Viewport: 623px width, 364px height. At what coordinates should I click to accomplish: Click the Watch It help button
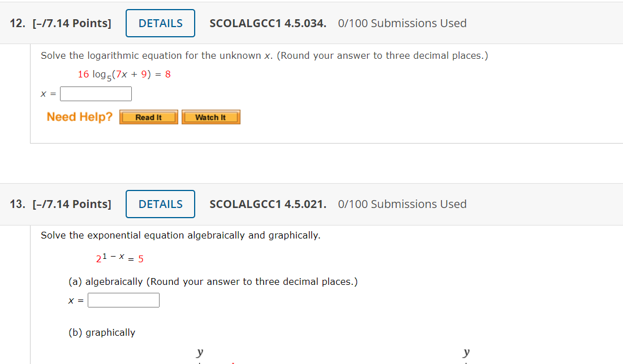[210, 117]
